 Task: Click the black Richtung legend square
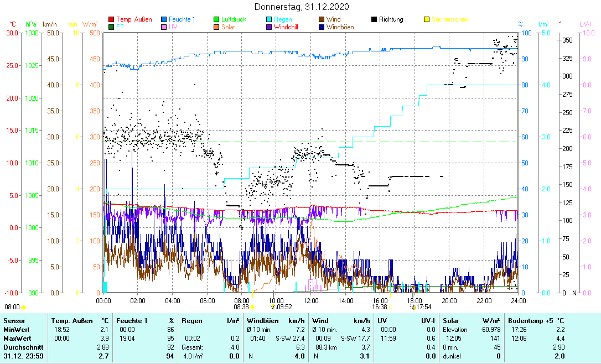tap(374, 19)
